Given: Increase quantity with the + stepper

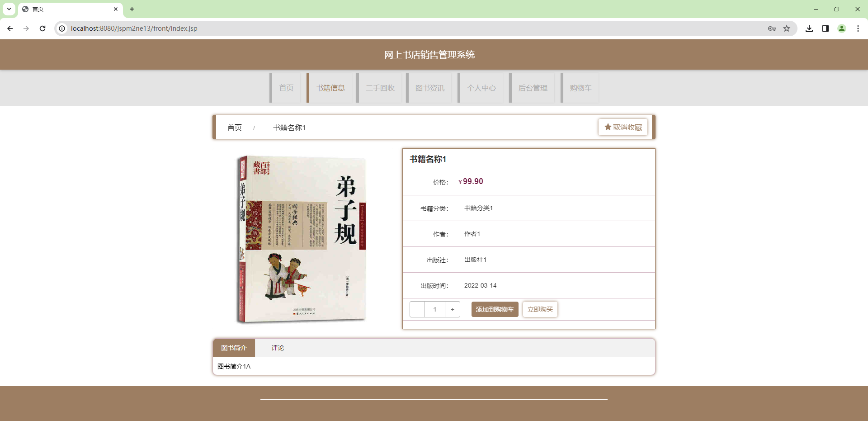Looking at the screenshot, I should [x=452, y=309].
